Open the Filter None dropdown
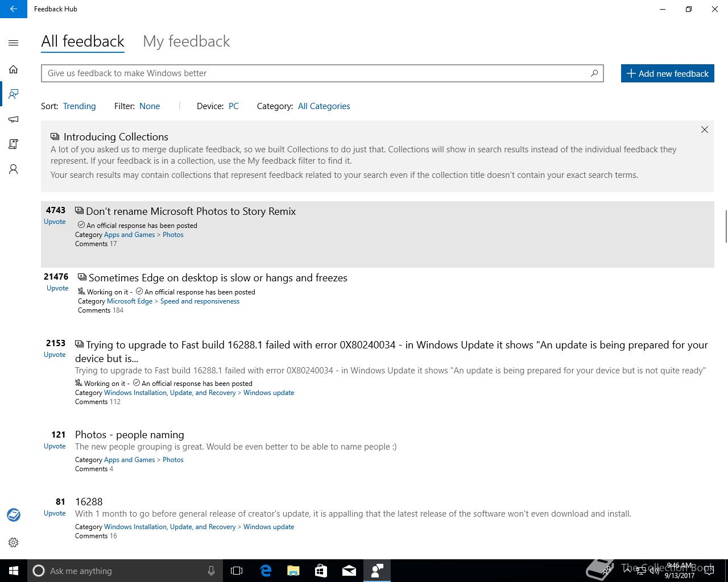This screenshot has width=728, height=582. pos(150,106)
